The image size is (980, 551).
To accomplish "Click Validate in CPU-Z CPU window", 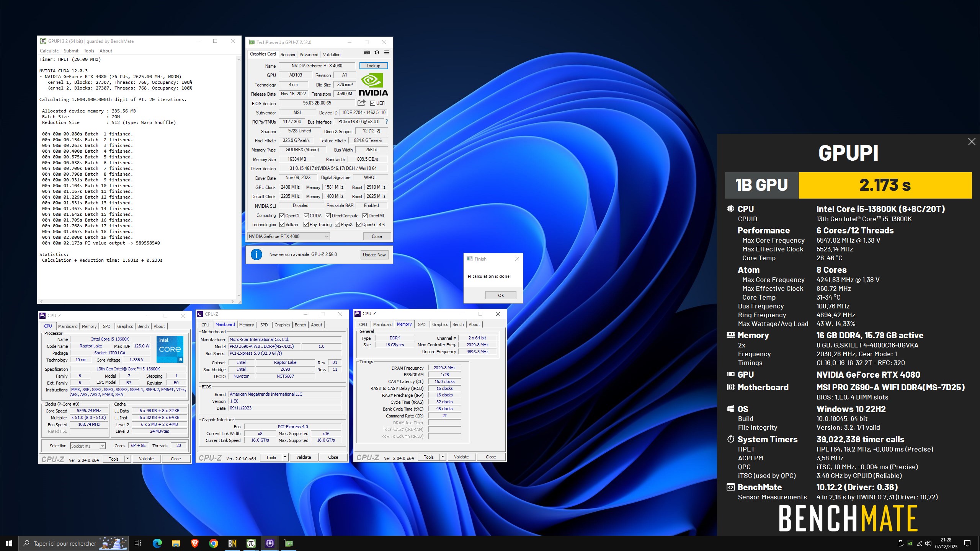I will (x=146, y=458).
